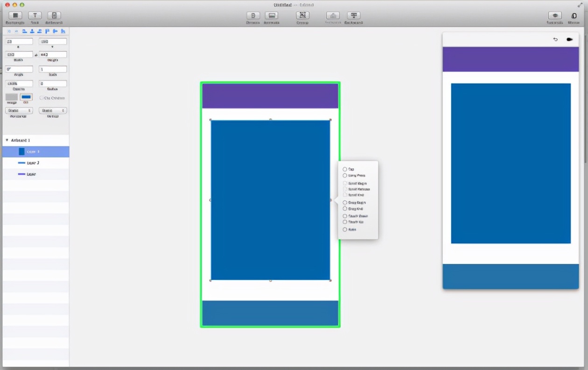Click the Group icon in the toolbar
Viewport: 588px width, 370px height.
pos(302,16)
